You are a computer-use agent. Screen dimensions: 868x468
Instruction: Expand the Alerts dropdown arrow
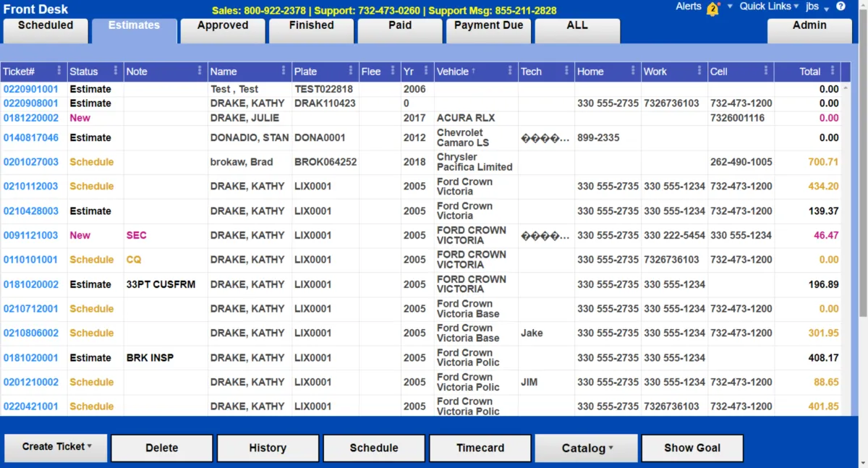coord(730,7)
